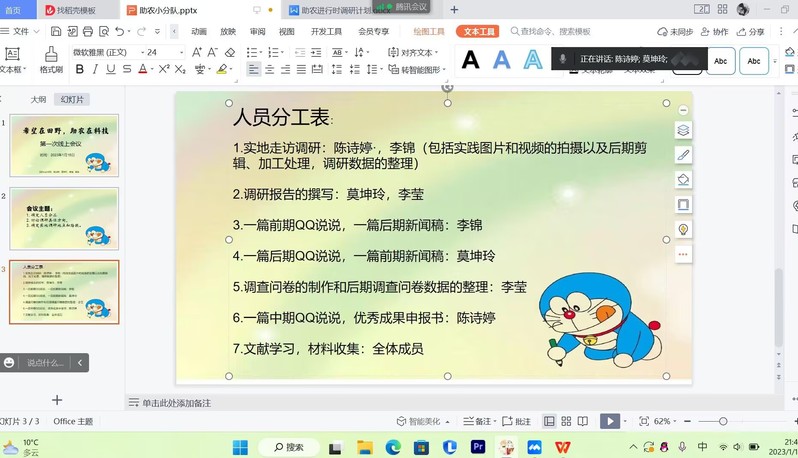Start slideshow with play button
This screenshot has height=458, width=798.
coord(610,421)
